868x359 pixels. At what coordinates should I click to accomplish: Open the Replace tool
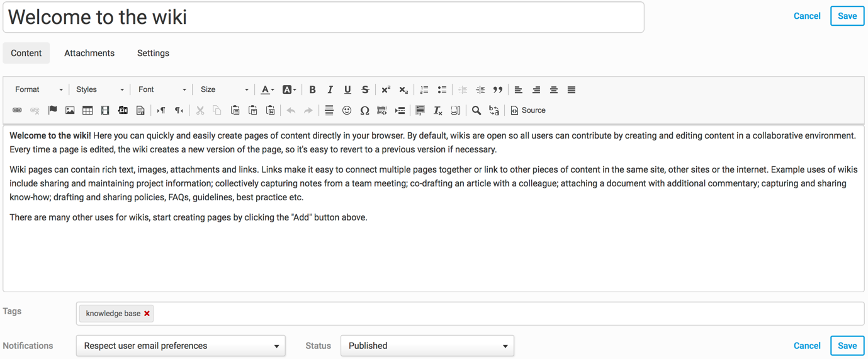[494, 110]
